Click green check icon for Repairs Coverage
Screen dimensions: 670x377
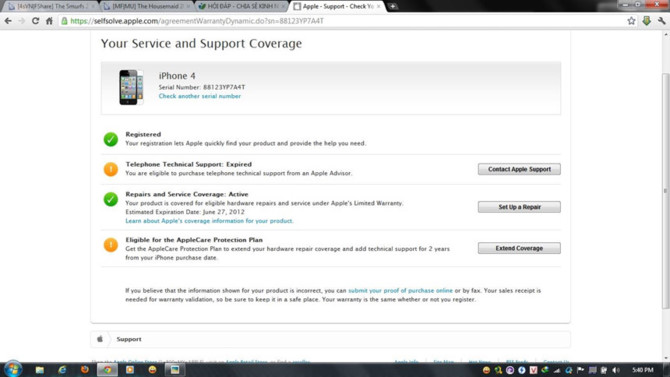coord(111,199)
